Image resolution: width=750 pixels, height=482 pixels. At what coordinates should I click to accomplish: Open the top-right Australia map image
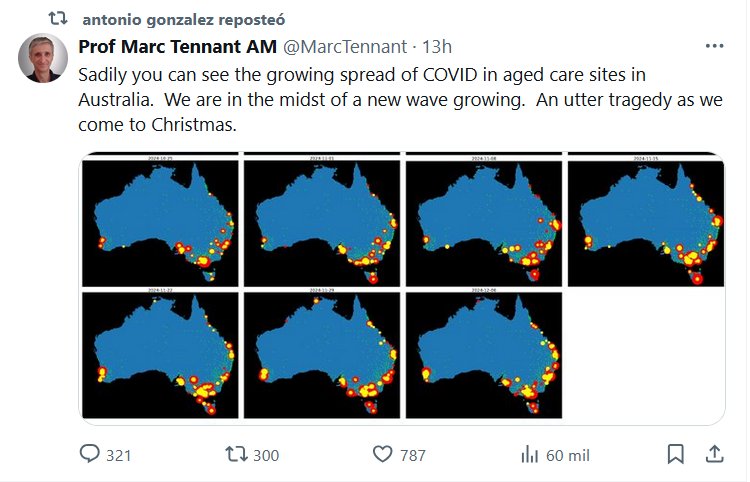(645, 220)
